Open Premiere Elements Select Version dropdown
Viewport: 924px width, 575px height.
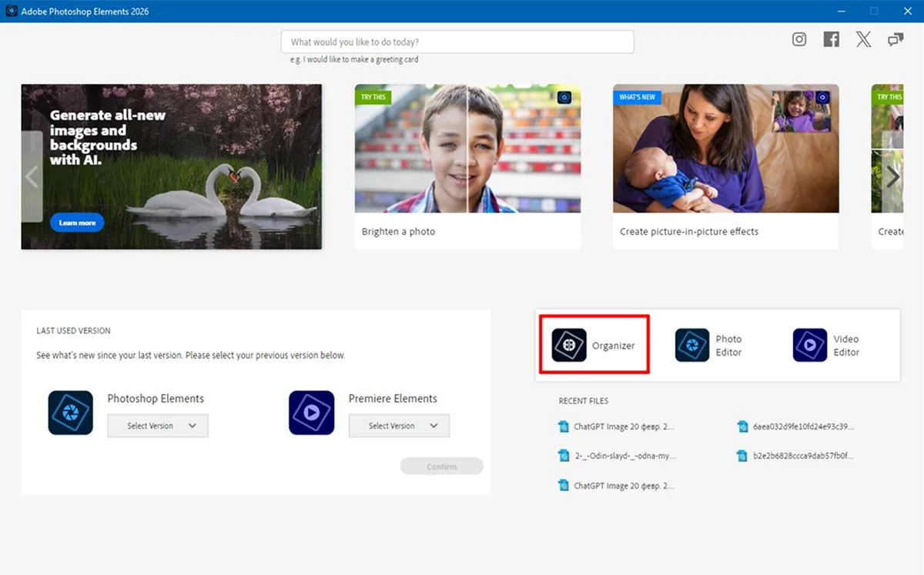(x=399, y=426)
